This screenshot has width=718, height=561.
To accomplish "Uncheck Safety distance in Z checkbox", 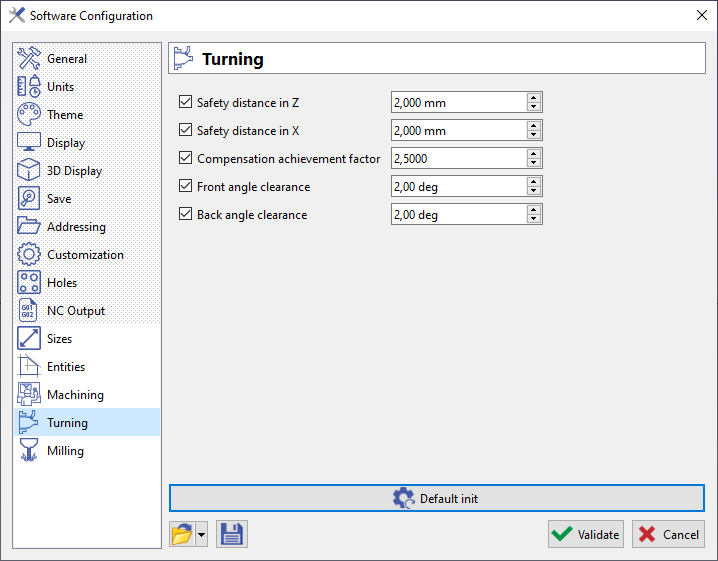I will point(185,102).
